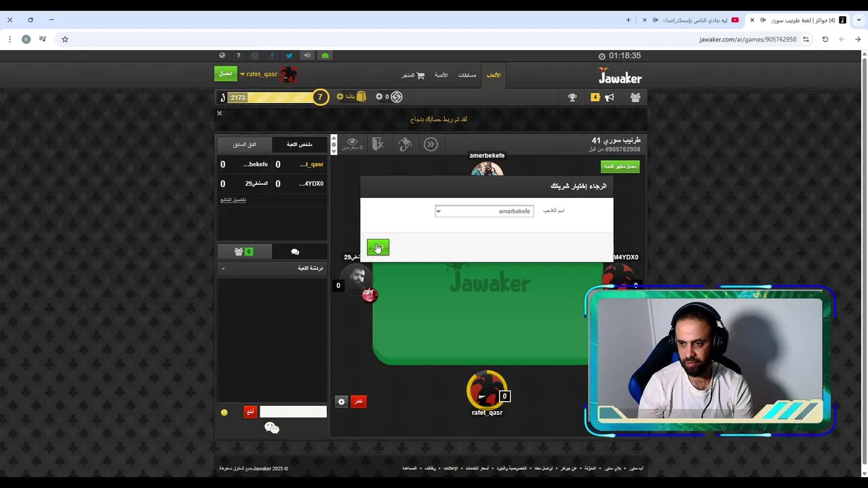Image resolution: width=868 pixels, height=488 pixels.
Task: Switch to the game summary tab
Action: pos(299,144)
